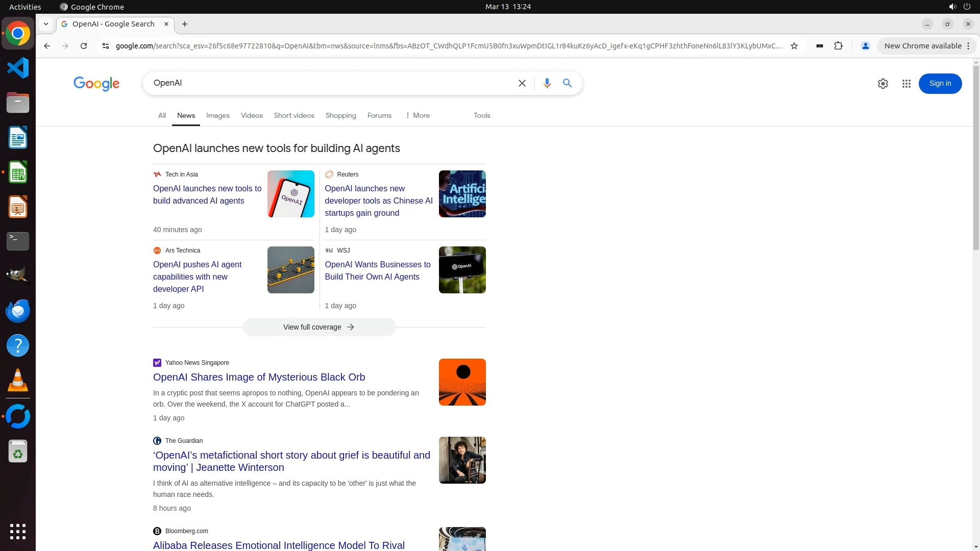Switch to the Images tab
Screen dimensions: 980x551
pos(217,116)
